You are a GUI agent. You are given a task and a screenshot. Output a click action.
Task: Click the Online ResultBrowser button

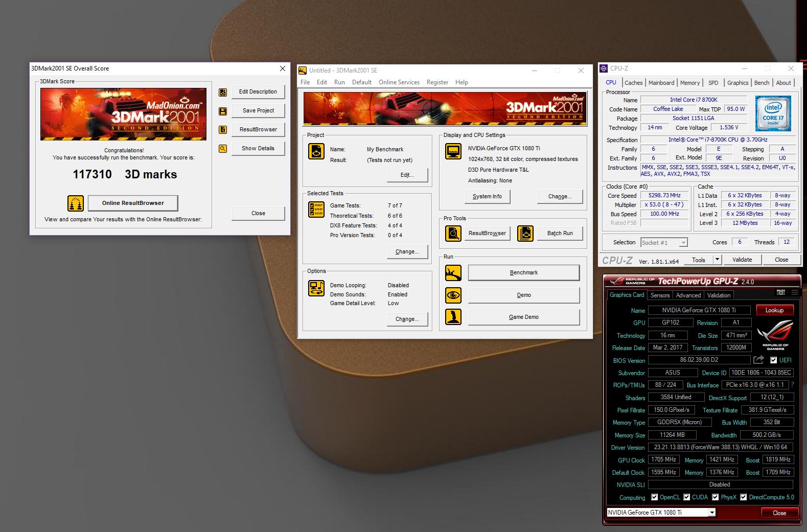pyautogui.click(x=133, y=203)
